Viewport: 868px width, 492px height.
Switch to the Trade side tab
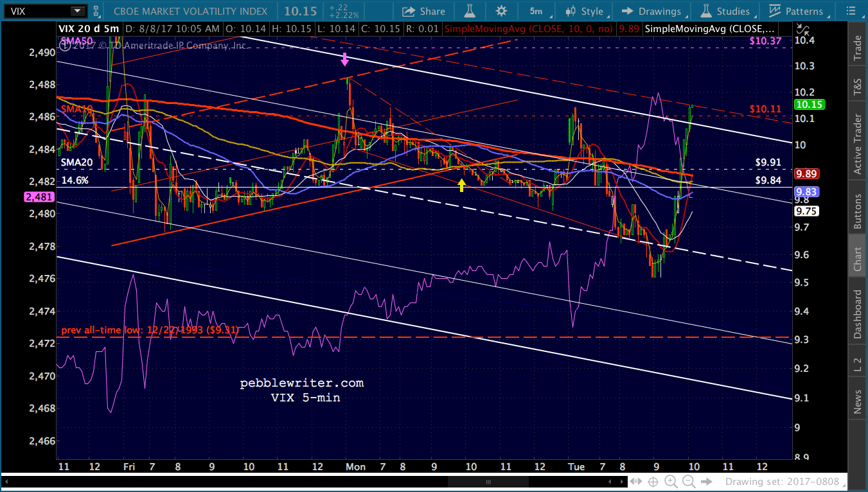pos(857,48)
